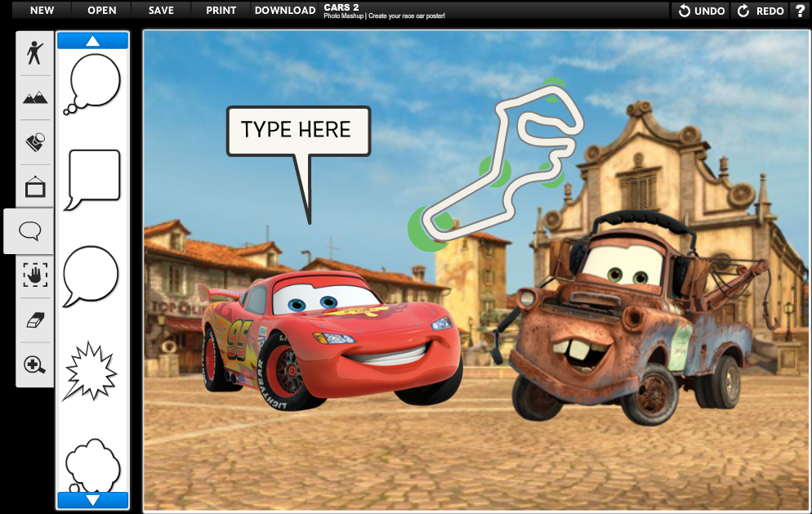Redo the last undone action

pyautogui.click(x=761, y=11)
